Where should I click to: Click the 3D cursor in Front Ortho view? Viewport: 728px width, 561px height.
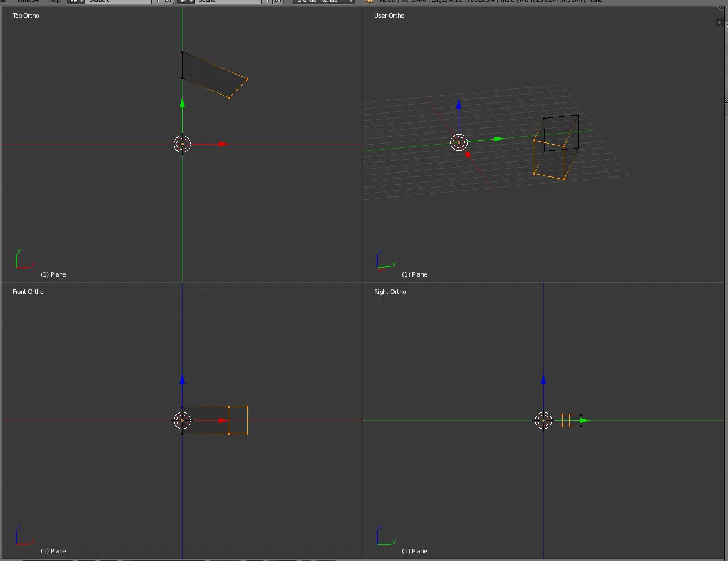[x=182, y=420]
